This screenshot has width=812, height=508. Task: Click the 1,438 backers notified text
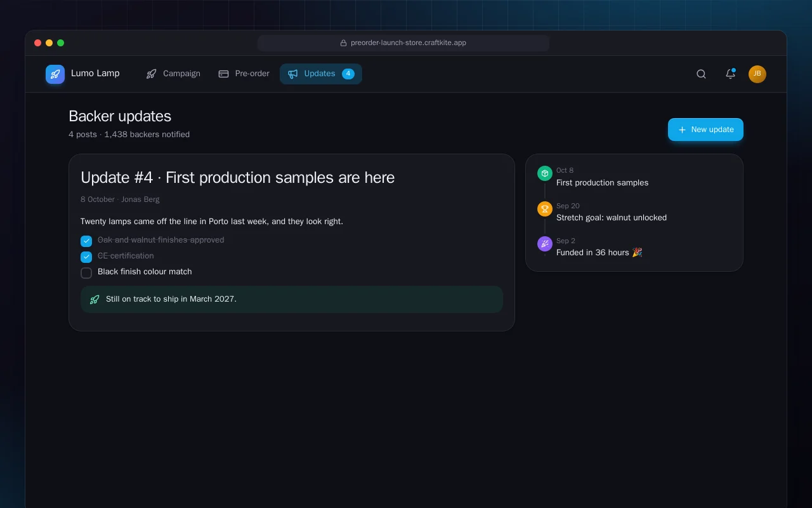[x=147, y=135]
